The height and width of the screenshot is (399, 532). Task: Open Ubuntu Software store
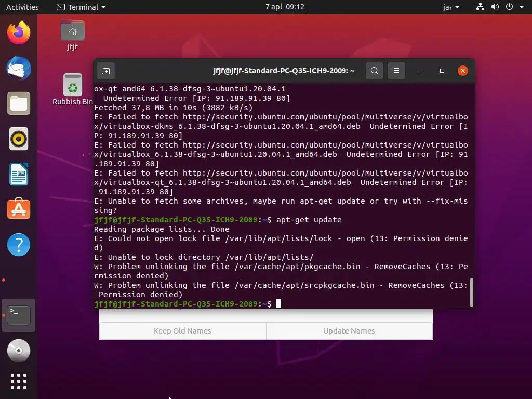(19, 209)
